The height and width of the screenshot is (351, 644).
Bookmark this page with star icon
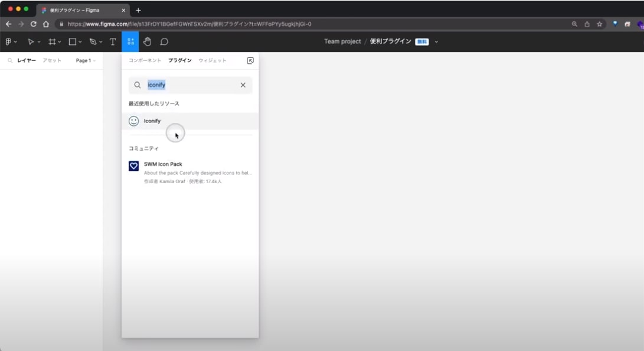click(x=599, y=24)
